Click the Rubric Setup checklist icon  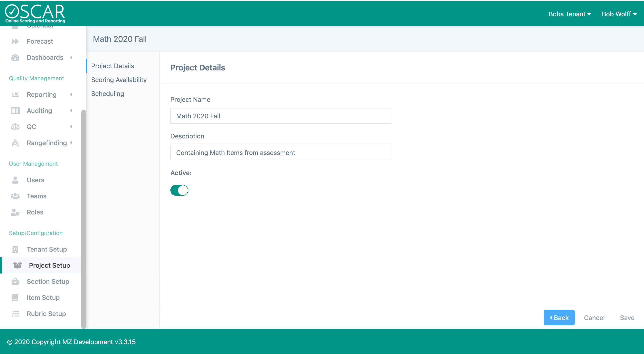pyautogui.click(x=15, y=314)
